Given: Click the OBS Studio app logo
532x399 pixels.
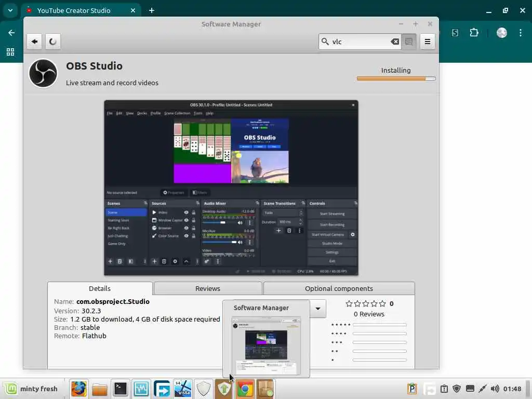Looking at the screenshot, I should 43,73.
